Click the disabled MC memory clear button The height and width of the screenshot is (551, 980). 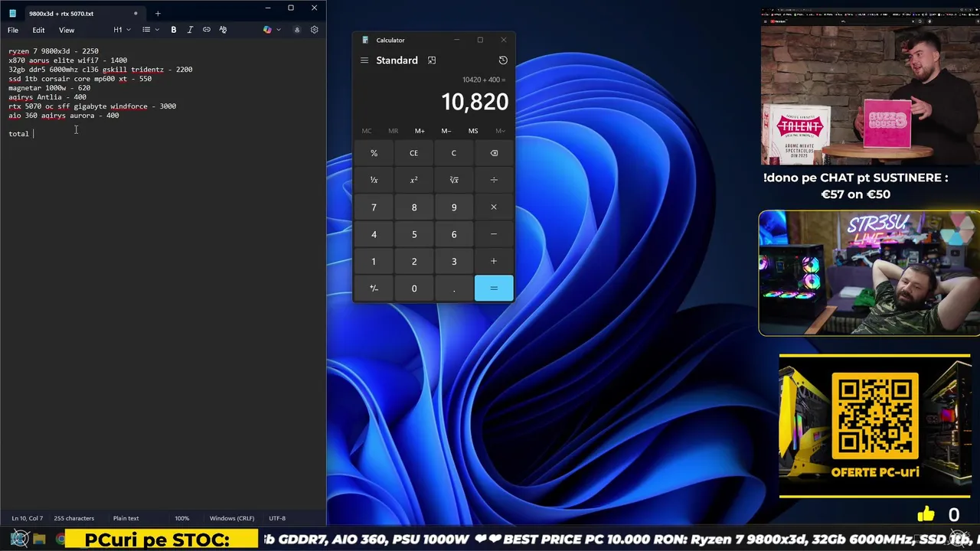tap(366, 131)
